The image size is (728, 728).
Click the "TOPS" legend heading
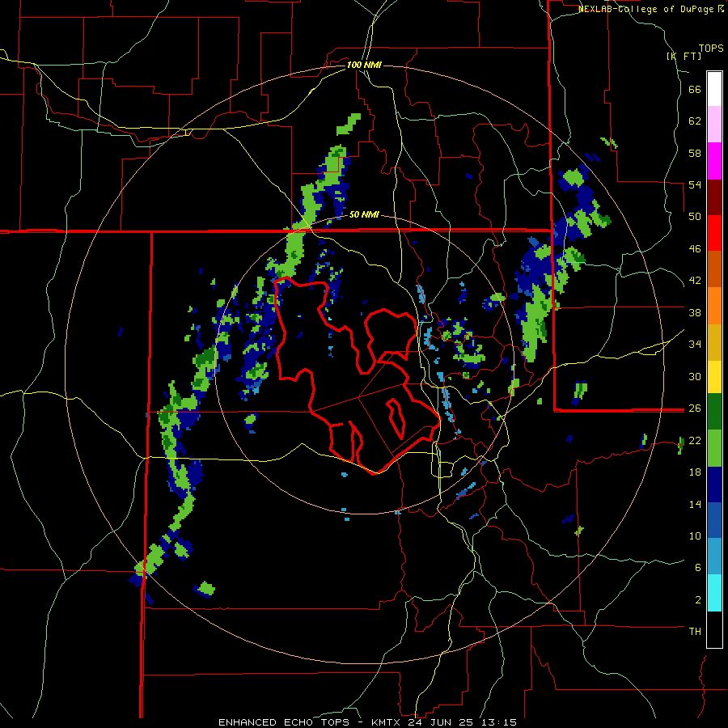[711, 48]
